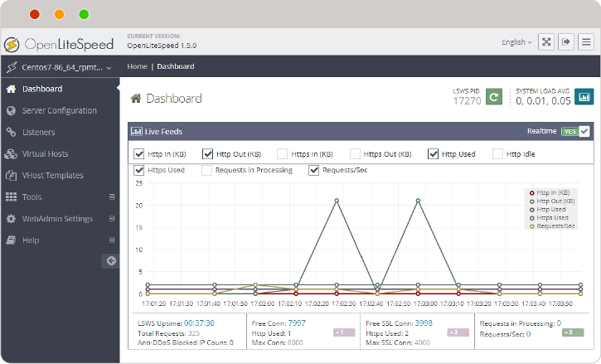Toggle the Realtime YES switch
Image resolution: width=601 pixels, height=364 pixels.
pyautogui.click(x=575, y=131)
